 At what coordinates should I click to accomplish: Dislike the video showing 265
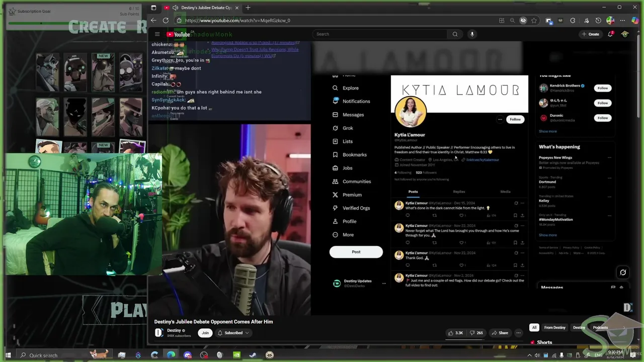476,333
